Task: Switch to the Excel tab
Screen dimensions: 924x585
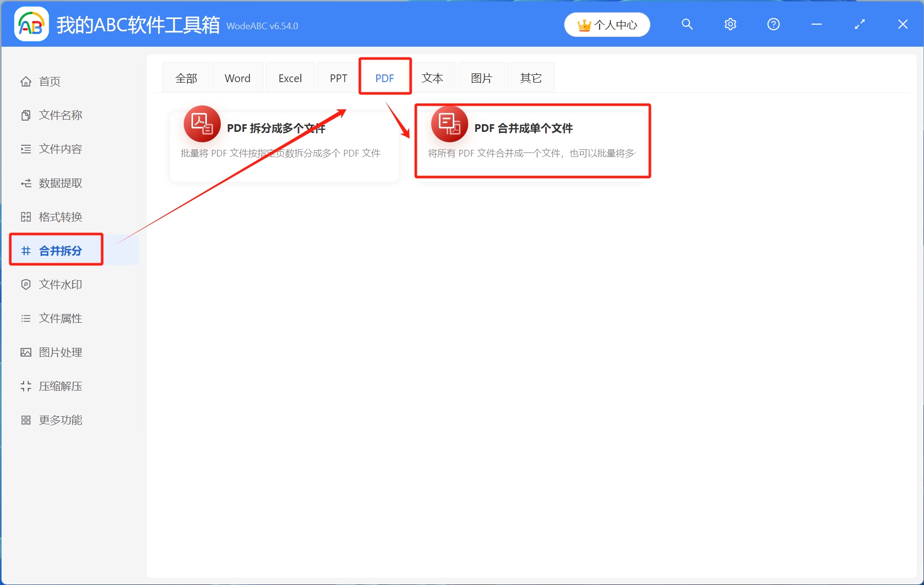Action: [x=290, y=77]
